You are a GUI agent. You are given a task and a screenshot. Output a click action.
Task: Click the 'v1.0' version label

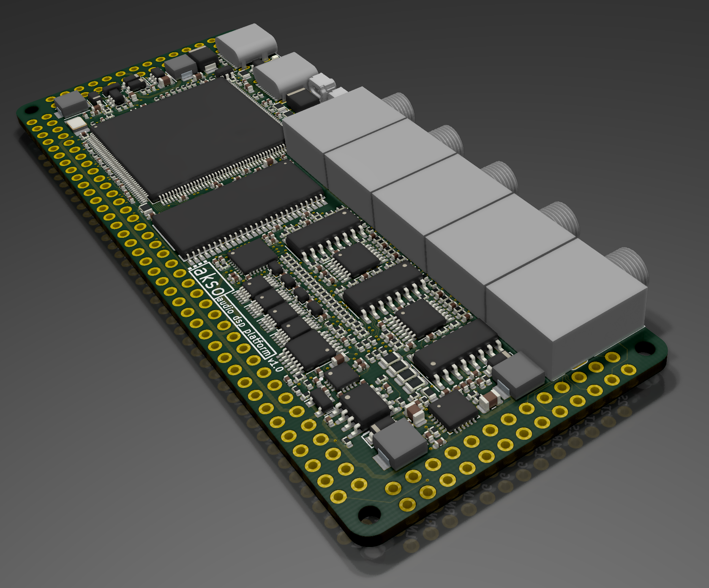[276, 365]
